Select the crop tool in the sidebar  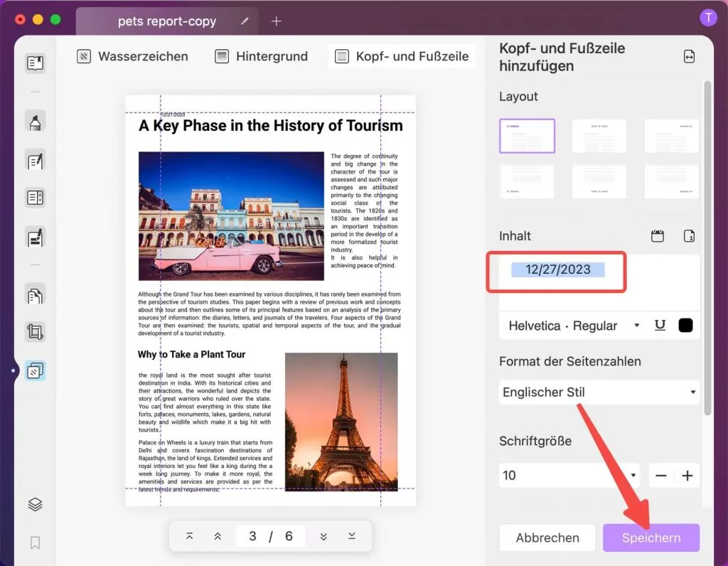pyautogui.click(x=35, y=331)
